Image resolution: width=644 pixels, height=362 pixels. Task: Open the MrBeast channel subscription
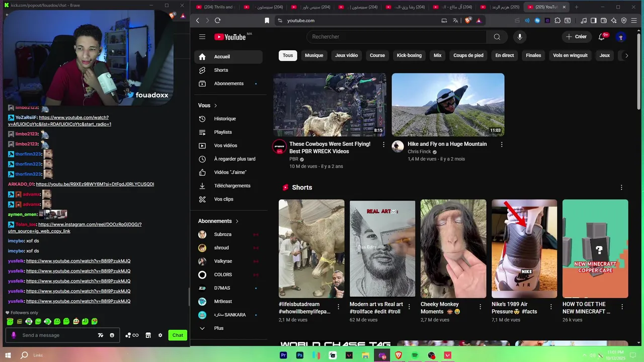228,302
